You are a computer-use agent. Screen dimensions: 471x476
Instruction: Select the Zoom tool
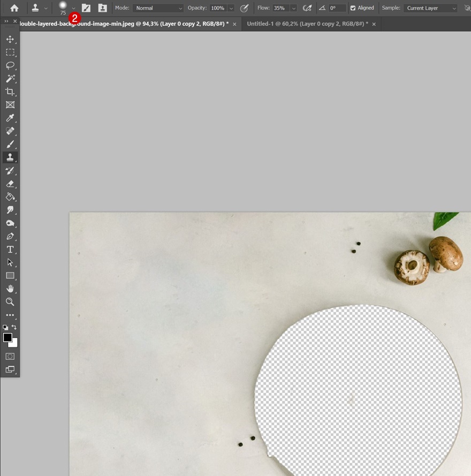(10, 302)
